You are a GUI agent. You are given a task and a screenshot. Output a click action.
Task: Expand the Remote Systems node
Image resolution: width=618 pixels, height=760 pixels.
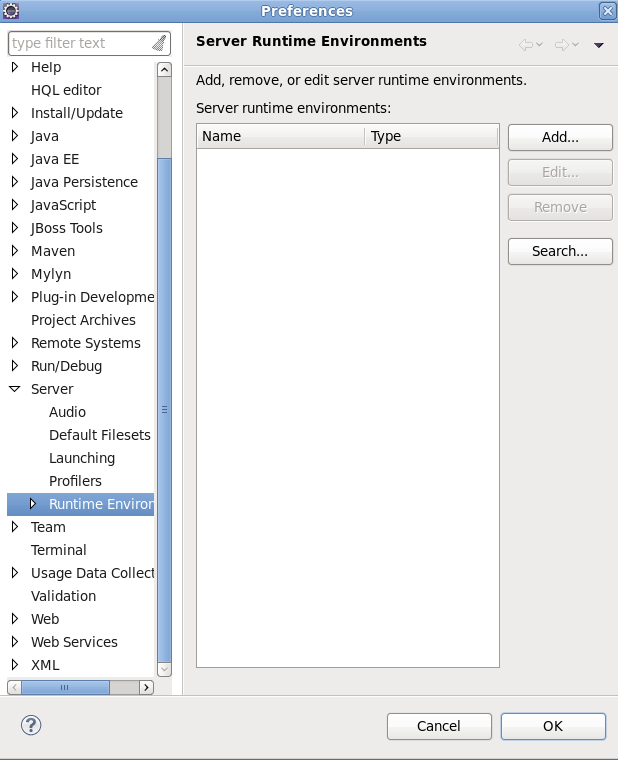[x=15, y=343]
